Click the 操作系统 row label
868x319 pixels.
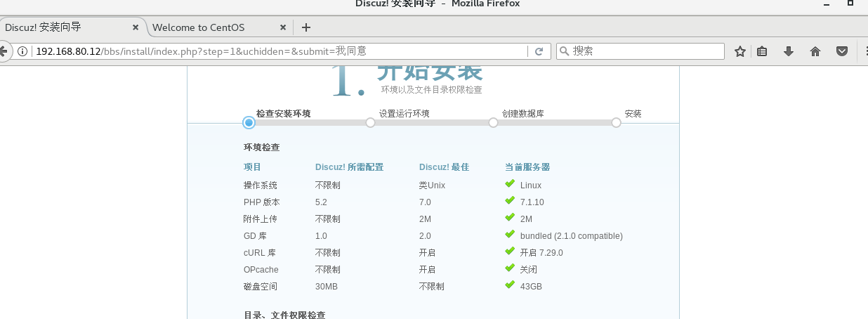point(261,185)
